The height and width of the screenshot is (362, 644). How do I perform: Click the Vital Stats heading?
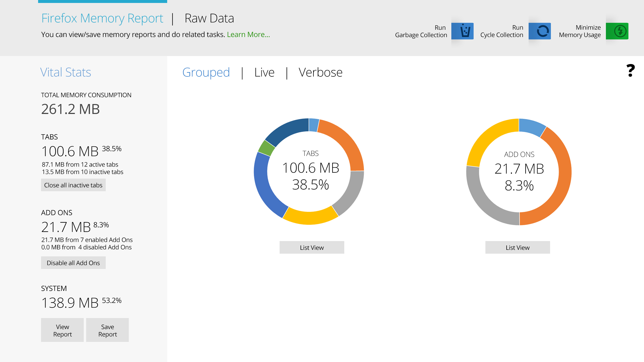pos(66,72)
